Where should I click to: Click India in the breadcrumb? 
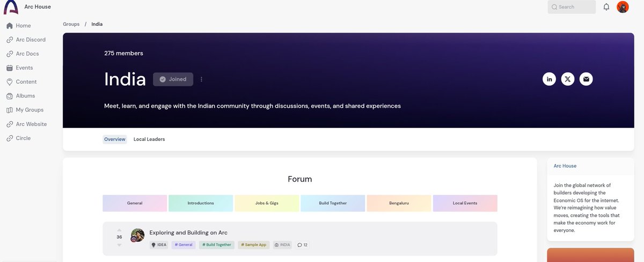click(97, 24)
